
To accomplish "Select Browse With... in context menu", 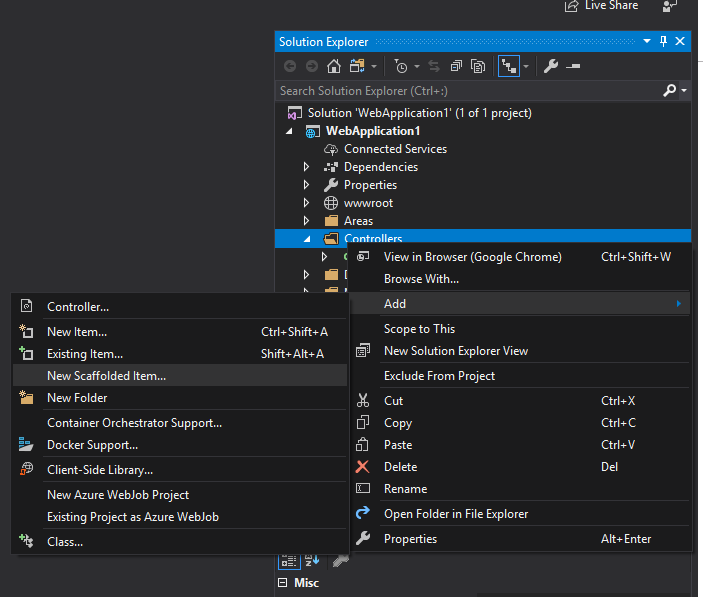I will 520,279.
